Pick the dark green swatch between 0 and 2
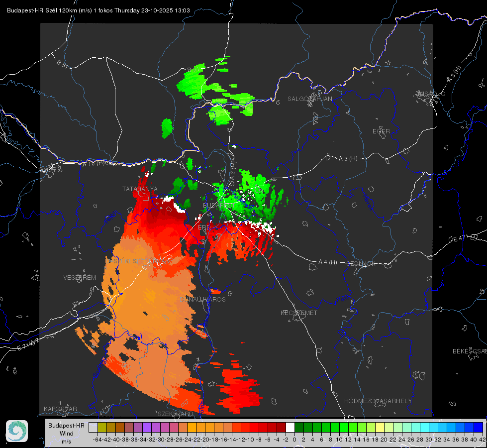The width and height of the screenshot is (487, 448). point(299,428)
